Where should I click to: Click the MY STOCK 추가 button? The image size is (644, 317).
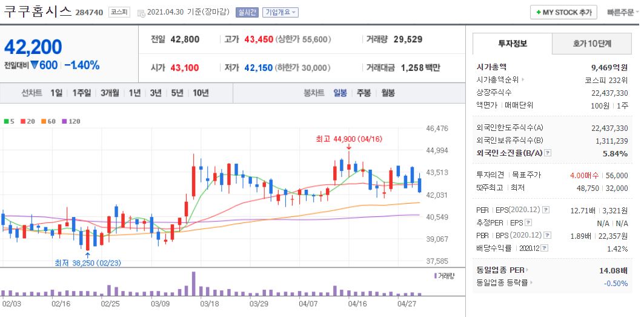[x=563, y=13]
